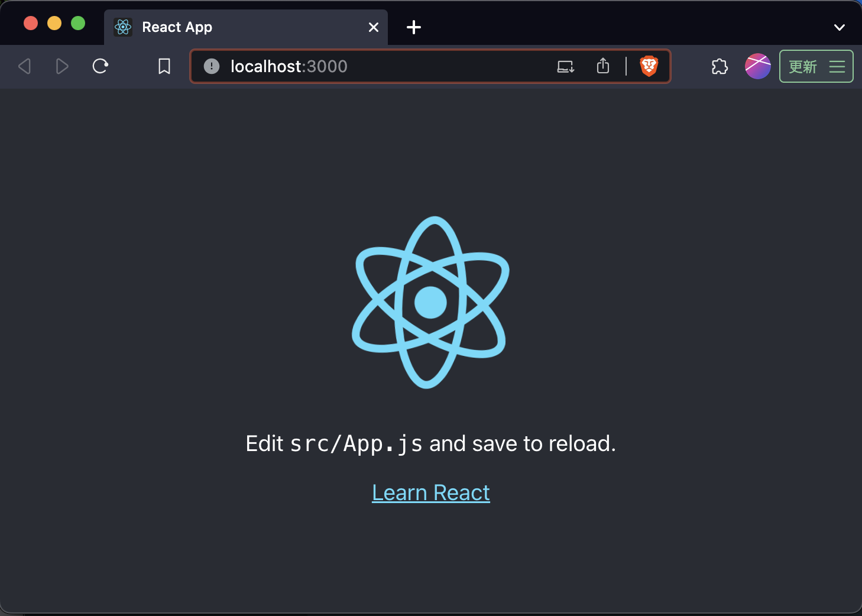Go forward using the forward arrow
This screenshot has width=862, height=616.
(x=62, y=66)
